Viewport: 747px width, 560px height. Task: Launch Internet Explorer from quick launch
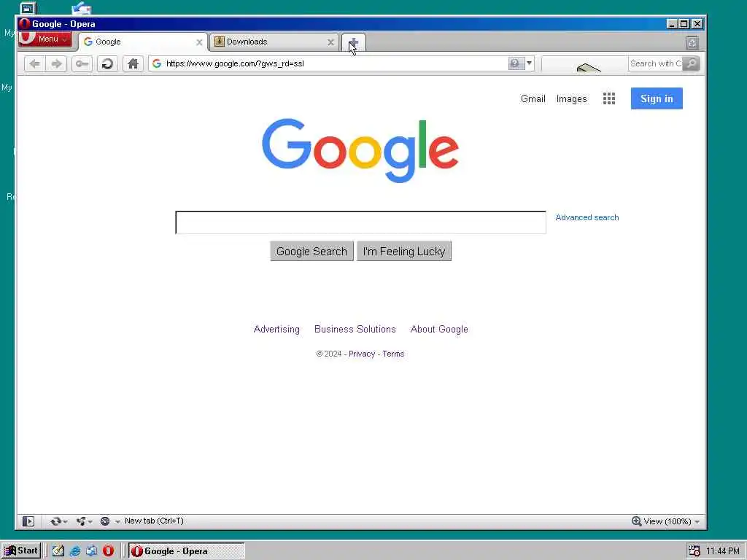(75, 551)
